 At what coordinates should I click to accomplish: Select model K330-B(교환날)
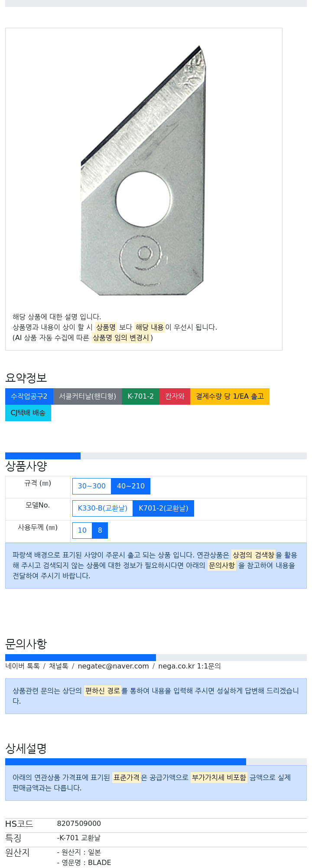(103, 508)
